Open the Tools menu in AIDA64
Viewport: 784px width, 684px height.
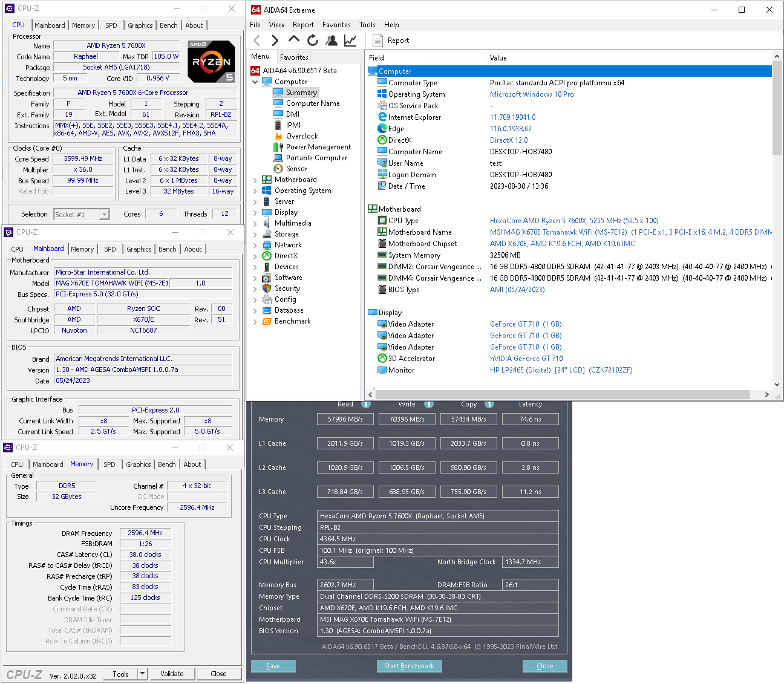click(x=367, y=25)
